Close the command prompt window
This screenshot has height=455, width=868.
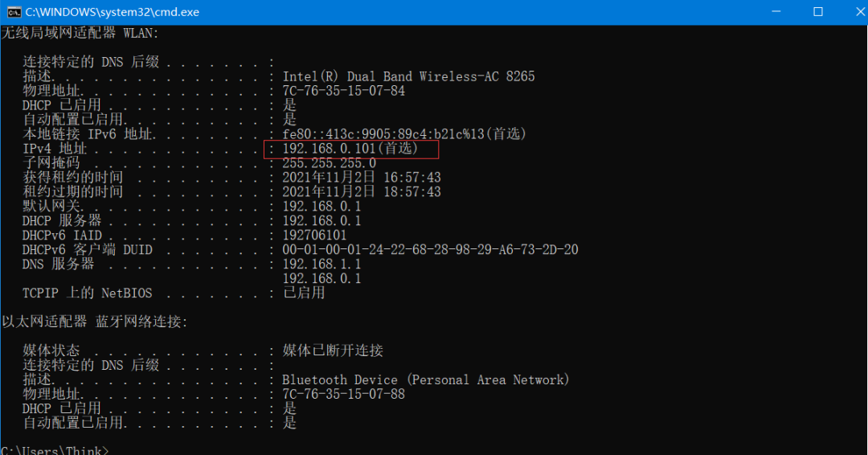tap(860, 11)
